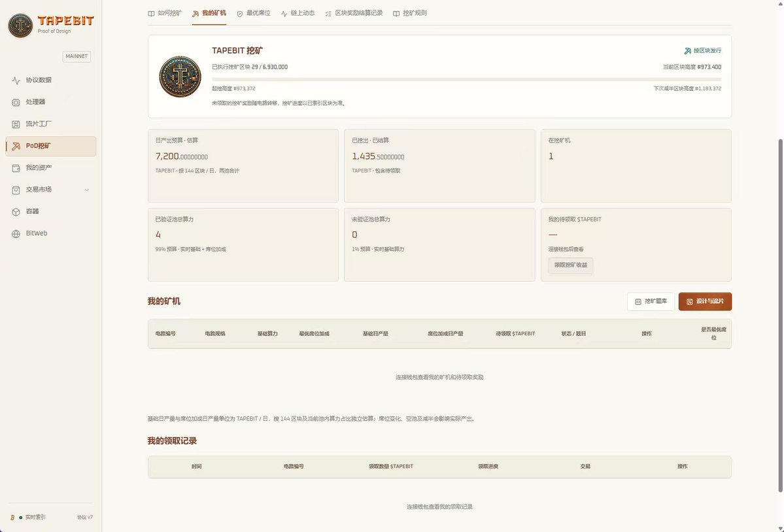
Task: Click the 按区块发行 pickaxe label
Action: coord(702,50)
